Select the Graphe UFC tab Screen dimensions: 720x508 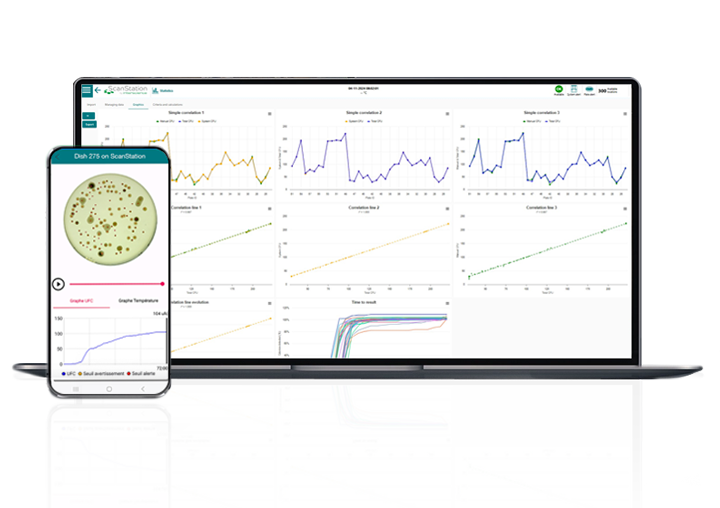tap(81, 300)
